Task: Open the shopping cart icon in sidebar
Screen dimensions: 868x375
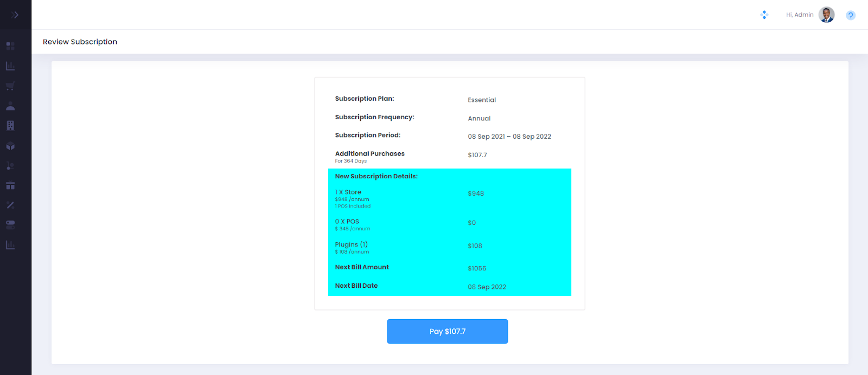Action: [x=10, y=86]
